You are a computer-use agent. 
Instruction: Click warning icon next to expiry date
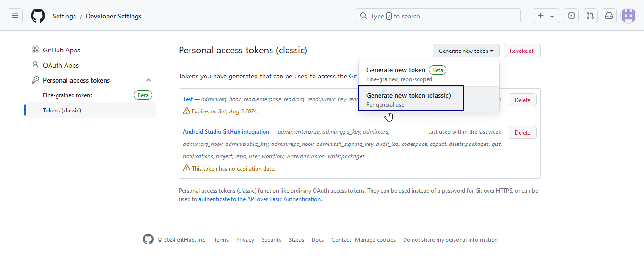(x=187, y=111)
